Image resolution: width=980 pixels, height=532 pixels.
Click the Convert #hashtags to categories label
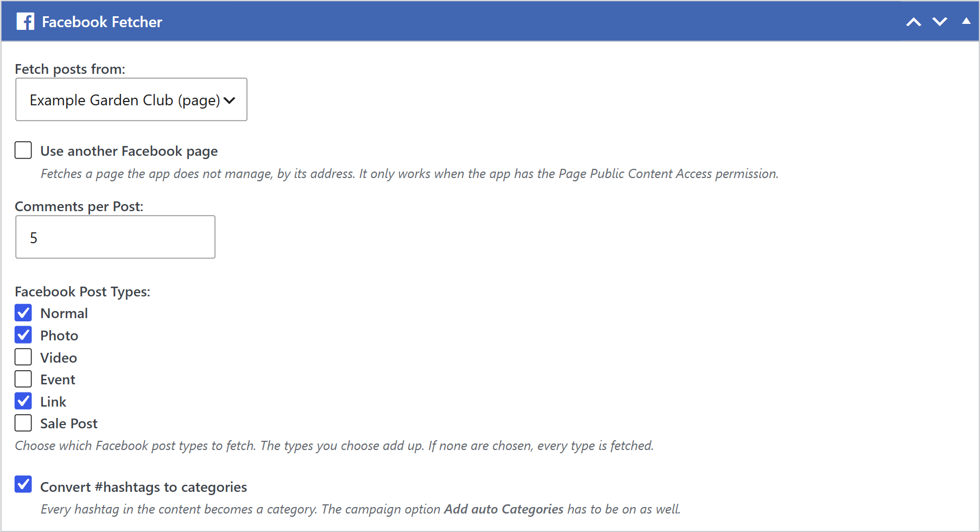(x=144, y=487)
